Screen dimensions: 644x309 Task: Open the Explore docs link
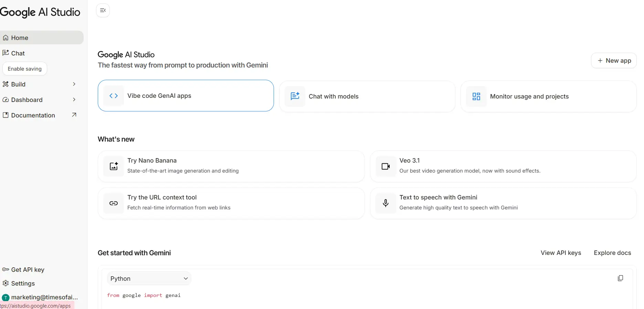(x=612, y=253)
